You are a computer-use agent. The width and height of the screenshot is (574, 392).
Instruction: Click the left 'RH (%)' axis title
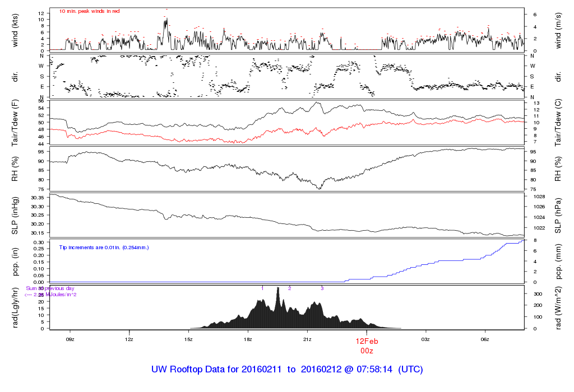[15, 169]
